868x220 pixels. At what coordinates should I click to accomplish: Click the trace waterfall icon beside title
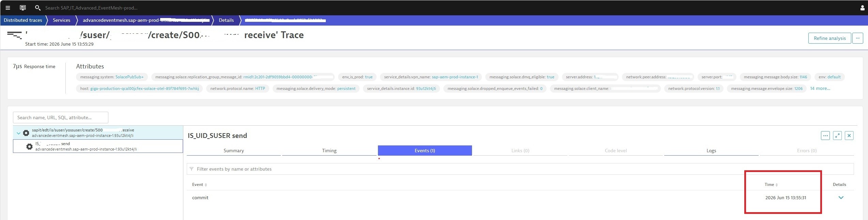pyautogui.click(x=14, y=35)
